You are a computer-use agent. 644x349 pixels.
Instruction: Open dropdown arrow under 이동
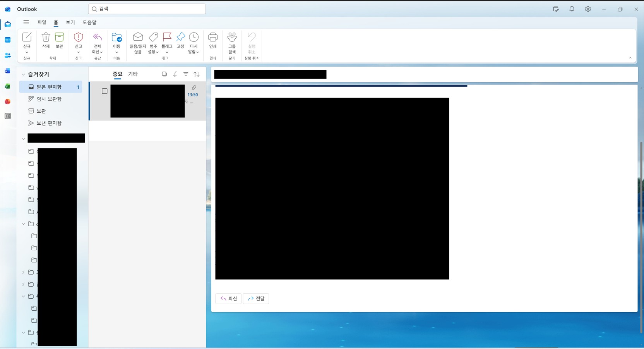[116, 52]
